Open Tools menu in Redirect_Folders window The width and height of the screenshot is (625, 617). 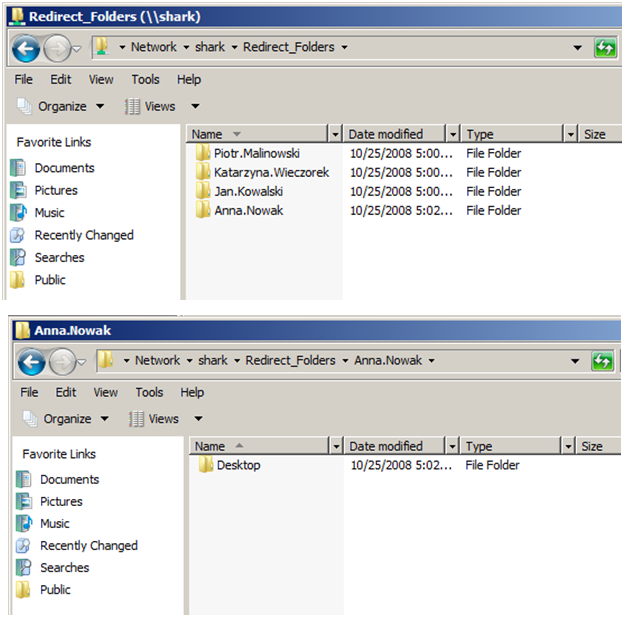(145, 79)
